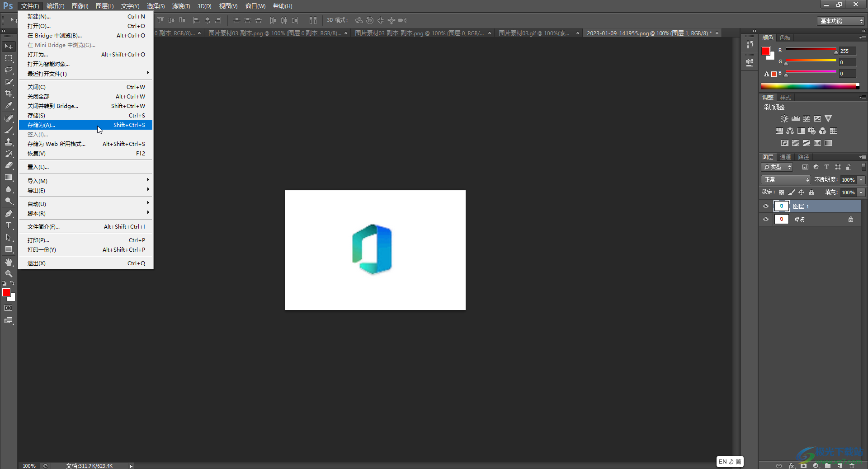
Task: Select the History Brush tool
Action: (9, 154)
